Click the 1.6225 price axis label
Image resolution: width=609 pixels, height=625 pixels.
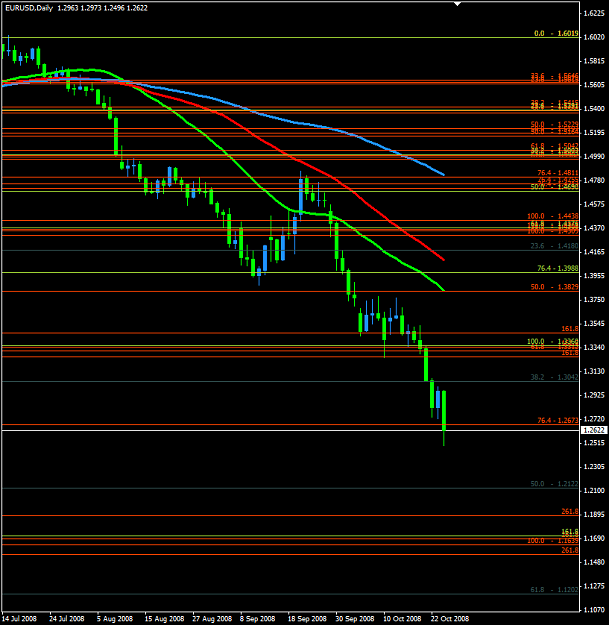coord(594,13)
